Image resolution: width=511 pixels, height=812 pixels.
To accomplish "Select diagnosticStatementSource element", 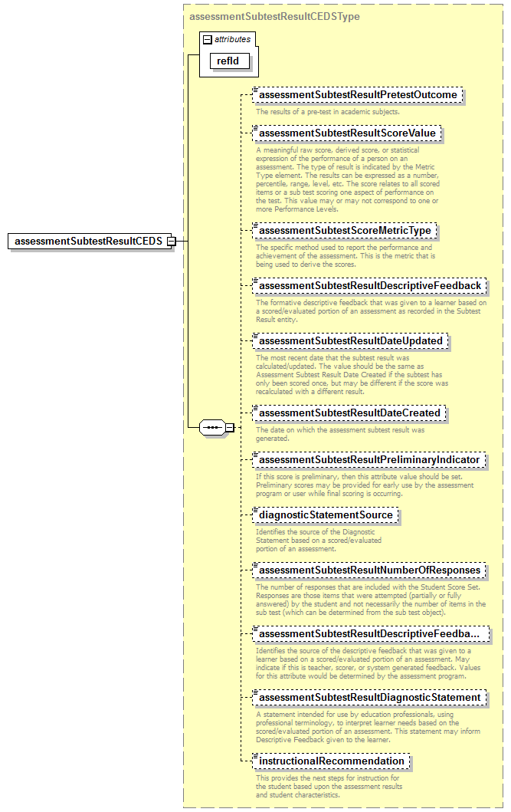I will click(x=326, y=515).
